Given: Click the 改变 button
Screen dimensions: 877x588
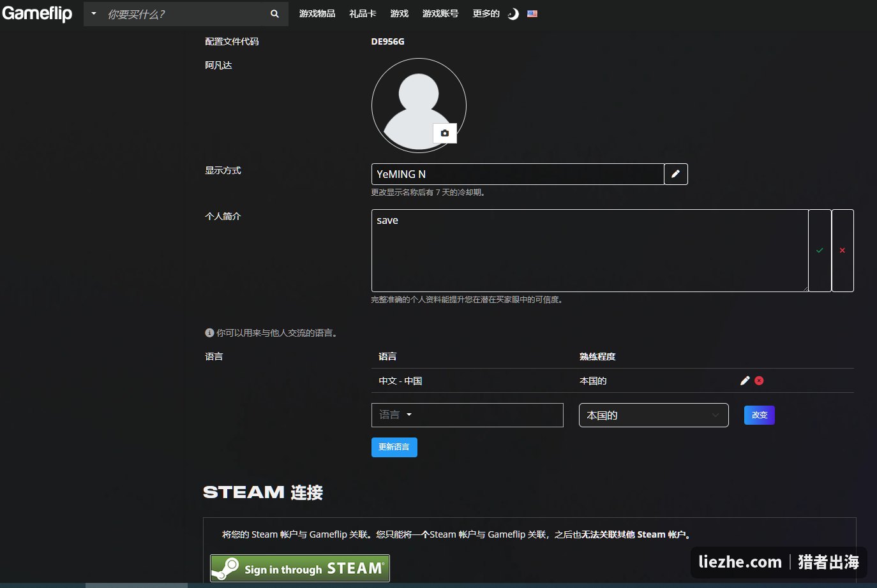Looking at the screenshot, I should (760, 415).
